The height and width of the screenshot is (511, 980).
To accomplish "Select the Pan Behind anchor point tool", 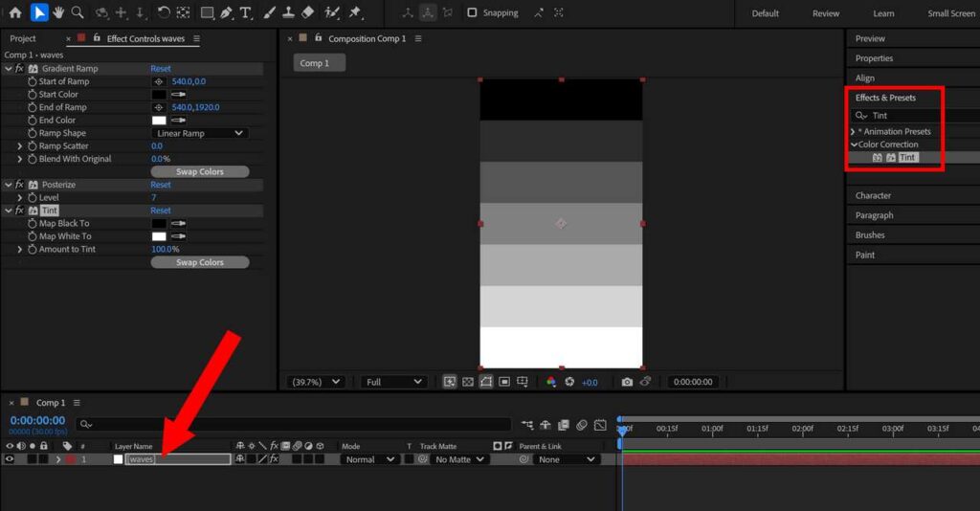I will 183,12.
